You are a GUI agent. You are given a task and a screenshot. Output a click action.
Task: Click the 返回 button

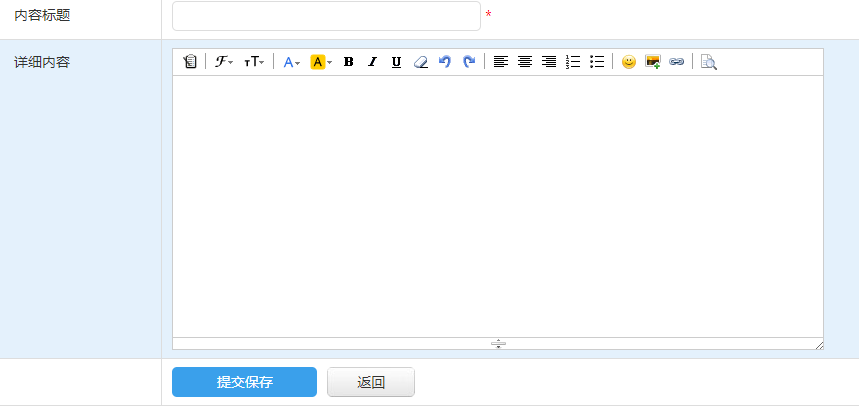click(x=371, y=382)
